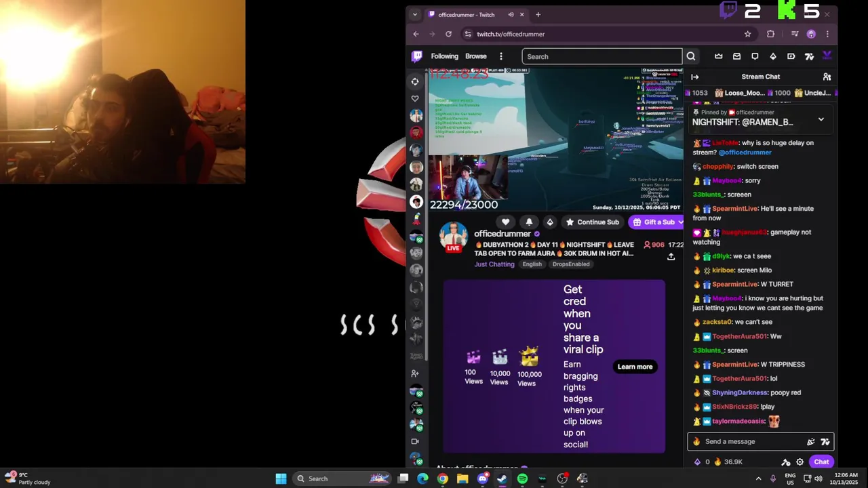Click Continue Sub button
Image resolution: width=868 pixels, height=488 pixels.
pyautogui.click(x=593, y=222)
